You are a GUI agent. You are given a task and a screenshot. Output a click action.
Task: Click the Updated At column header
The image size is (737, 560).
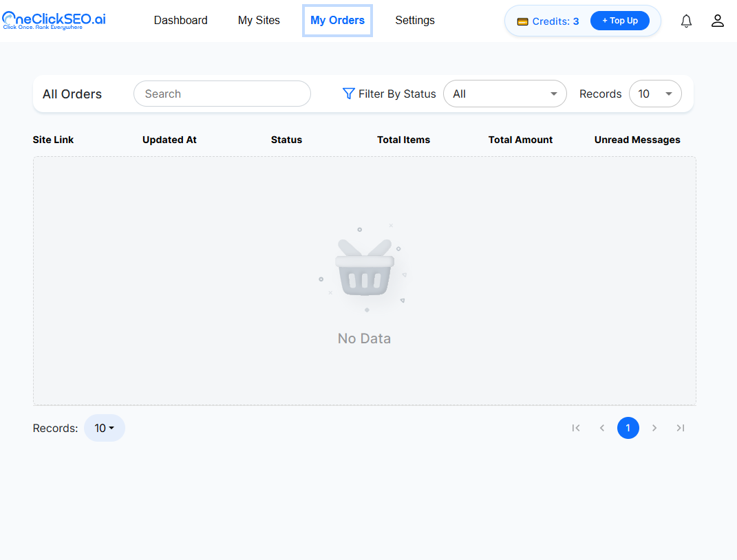click(x=169, y=140)
